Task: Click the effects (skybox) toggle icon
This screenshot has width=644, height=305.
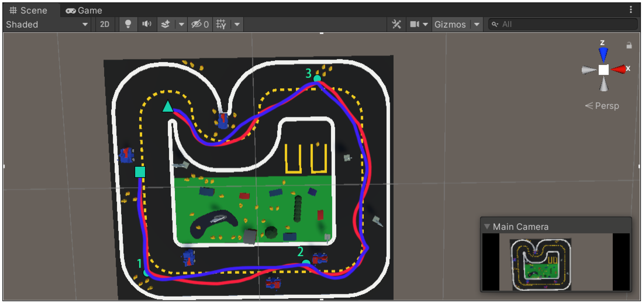Action: coord(165,24)
